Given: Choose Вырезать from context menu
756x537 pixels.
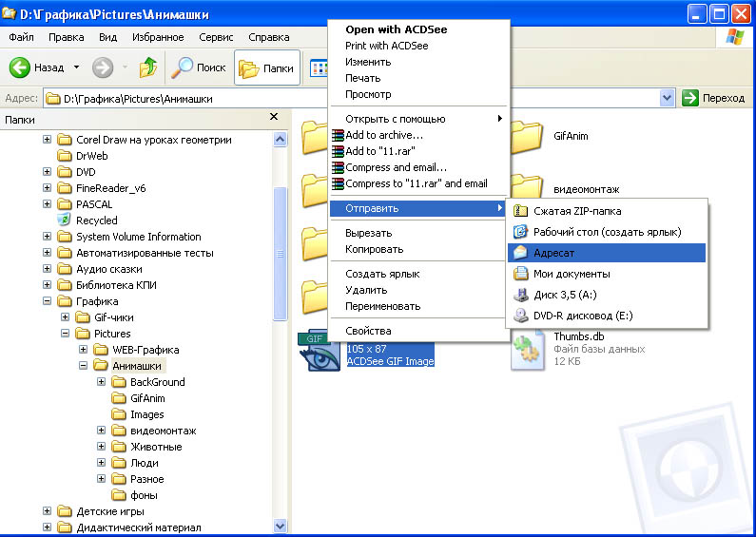Looking at the screenshot, I should click(418, 233).
